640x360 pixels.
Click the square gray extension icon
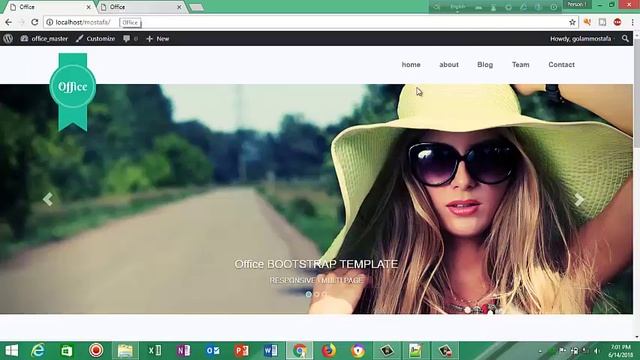pos(602,22)
